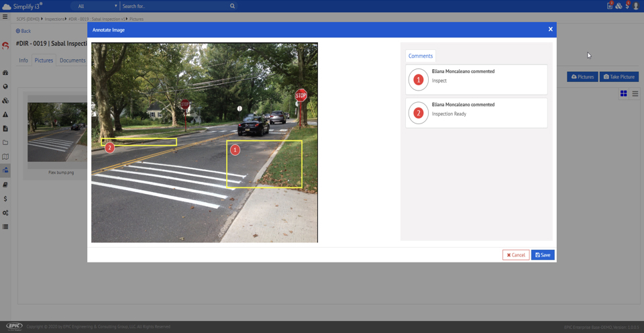Select annotation marker 1 on the road image
This screenshot has height=333, width=644.
pyautogui.click(x=235, y=150)
